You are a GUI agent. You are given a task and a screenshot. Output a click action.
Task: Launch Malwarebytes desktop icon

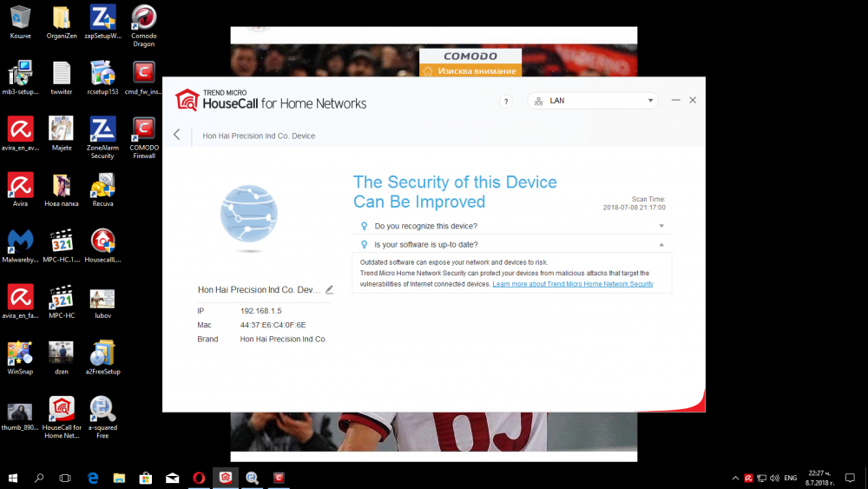click(x=21, y=245)
